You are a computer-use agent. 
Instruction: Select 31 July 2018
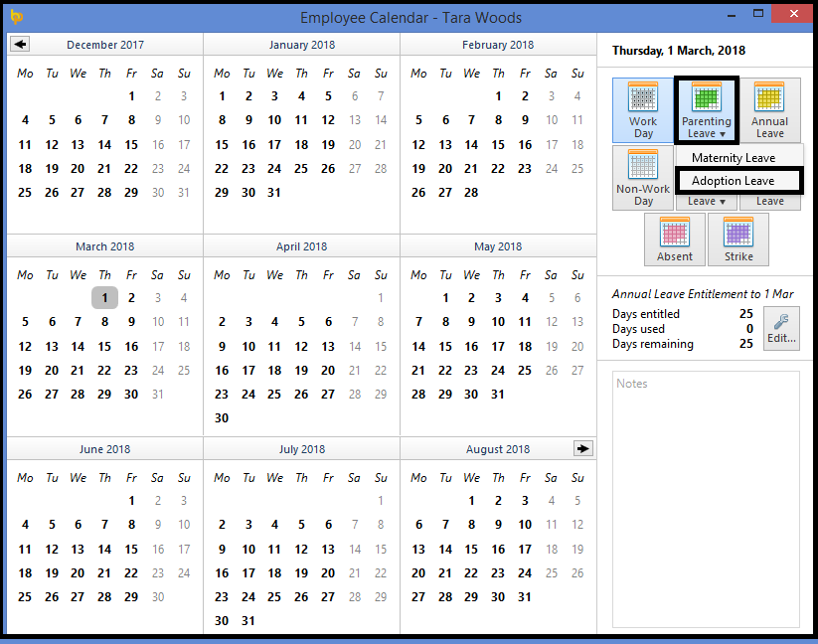247,620
